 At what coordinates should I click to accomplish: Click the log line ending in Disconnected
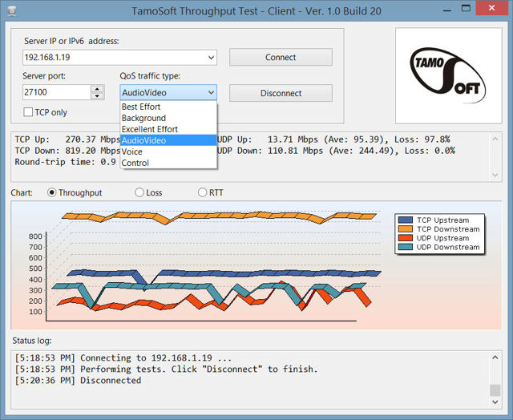coord(78,381)
